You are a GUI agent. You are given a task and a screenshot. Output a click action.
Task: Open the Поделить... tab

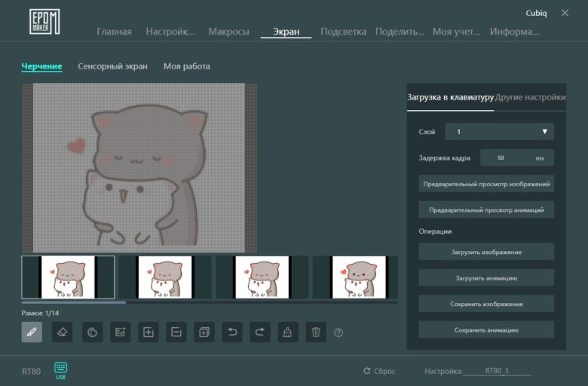(x=400, y=32)
